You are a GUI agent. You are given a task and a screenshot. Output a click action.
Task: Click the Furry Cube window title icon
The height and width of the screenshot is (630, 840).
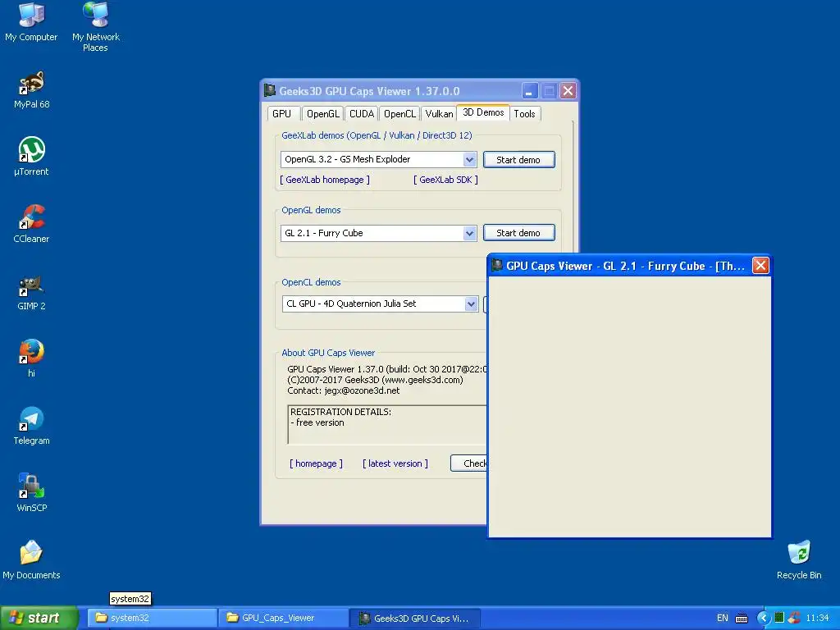coord(497,265)
